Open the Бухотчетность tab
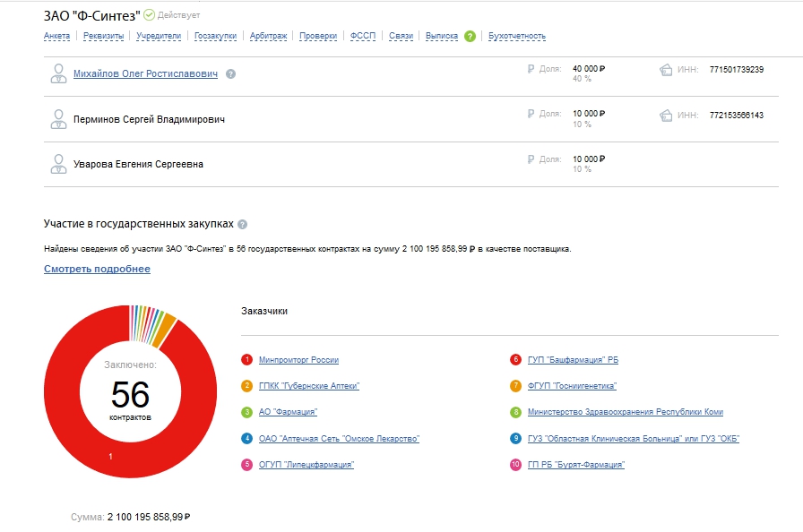Viewport: 803px width, 532px height. pyautogui.click(x=517, y=36)
